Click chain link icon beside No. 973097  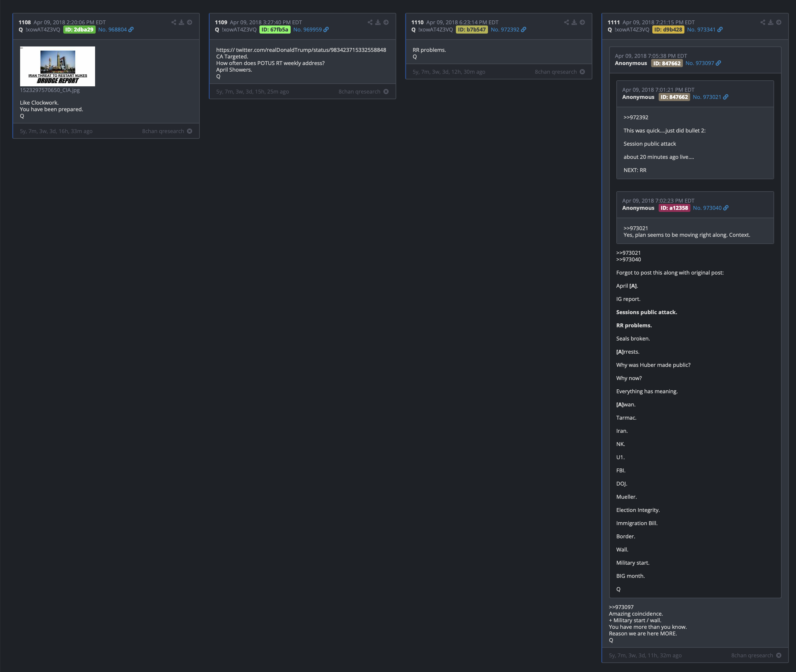[718, 63]
